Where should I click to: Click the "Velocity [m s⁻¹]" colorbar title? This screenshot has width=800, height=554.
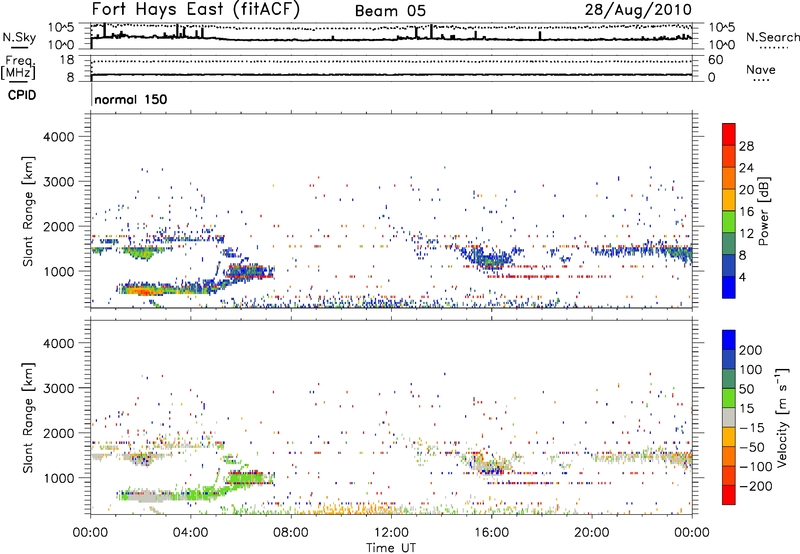point(782,417)
